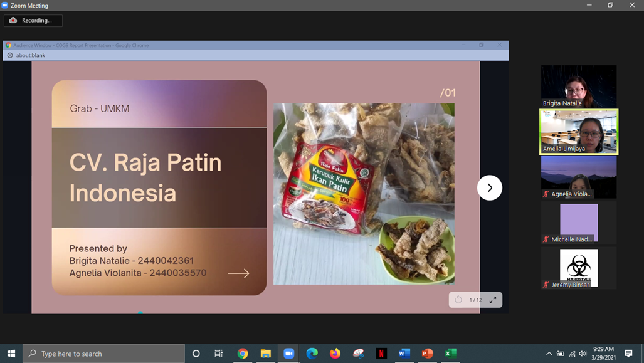Open Excel from the taskbar
Image resolution: width=644 pixels, height=363 pixels.
coord(450,354)
